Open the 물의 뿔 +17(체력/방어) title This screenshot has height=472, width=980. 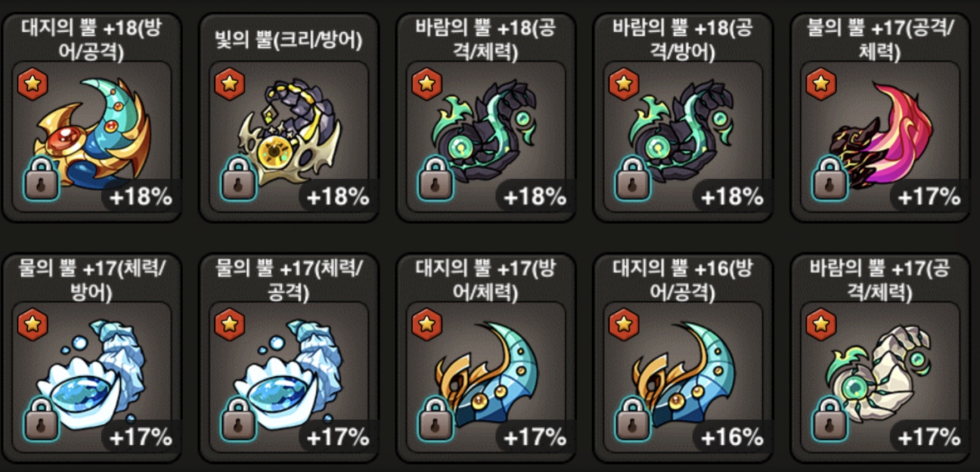[x=92, y=279]
